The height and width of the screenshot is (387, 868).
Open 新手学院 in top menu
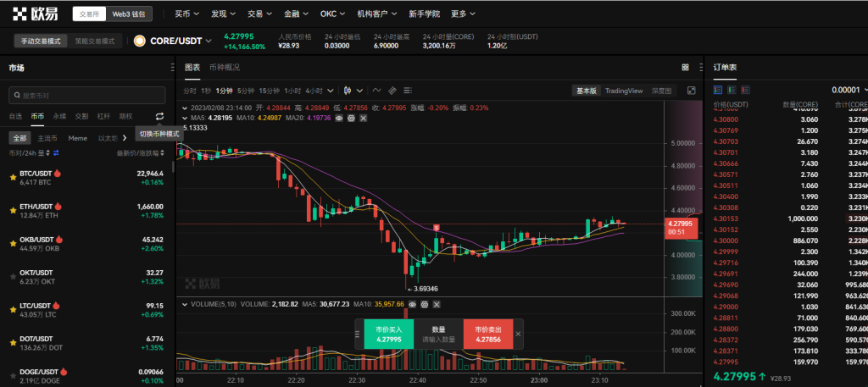click(425, 14)
